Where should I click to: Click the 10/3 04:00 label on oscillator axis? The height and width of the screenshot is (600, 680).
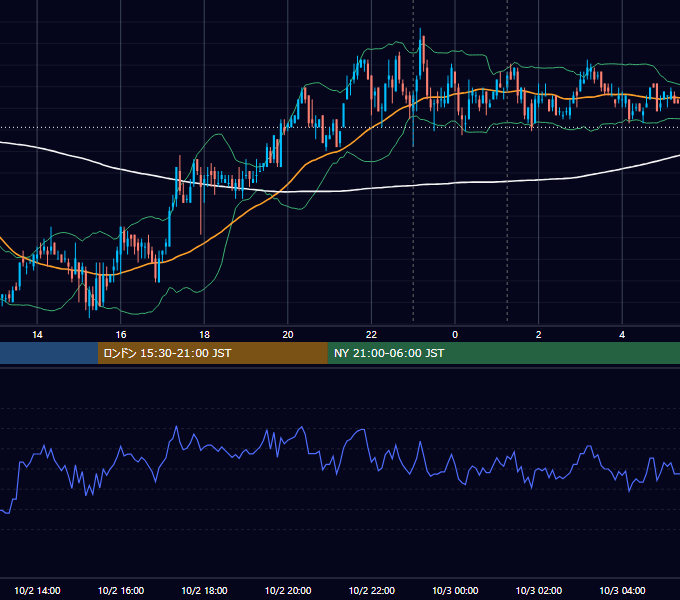[x=622, y=590]
